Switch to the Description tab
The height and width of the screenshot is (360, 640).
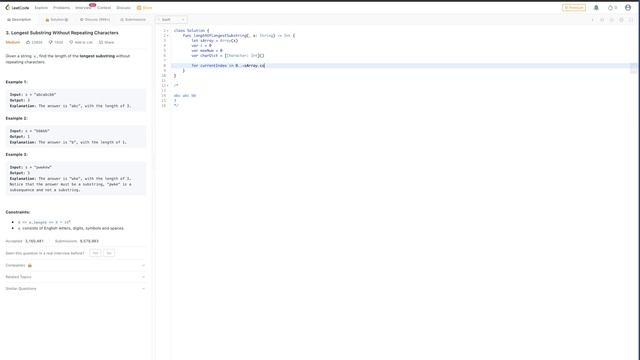[19, 20]
